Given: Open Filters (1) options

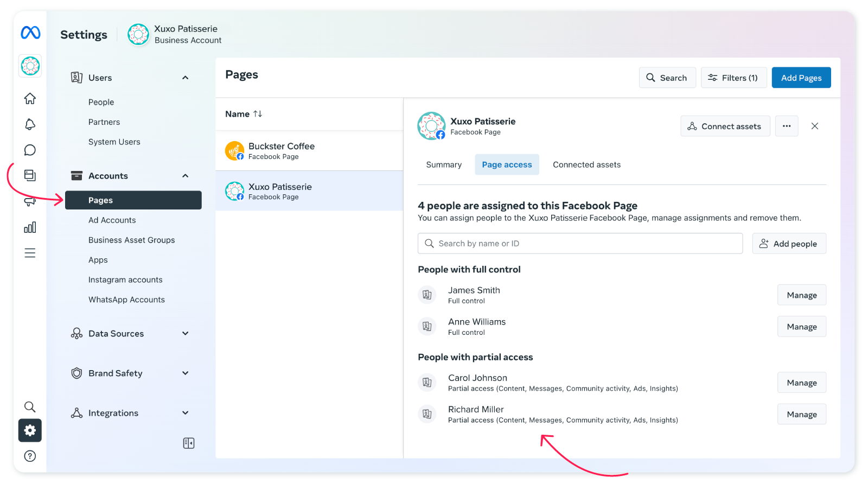Looking at the screenshot, I should click(x=733, y=78).
